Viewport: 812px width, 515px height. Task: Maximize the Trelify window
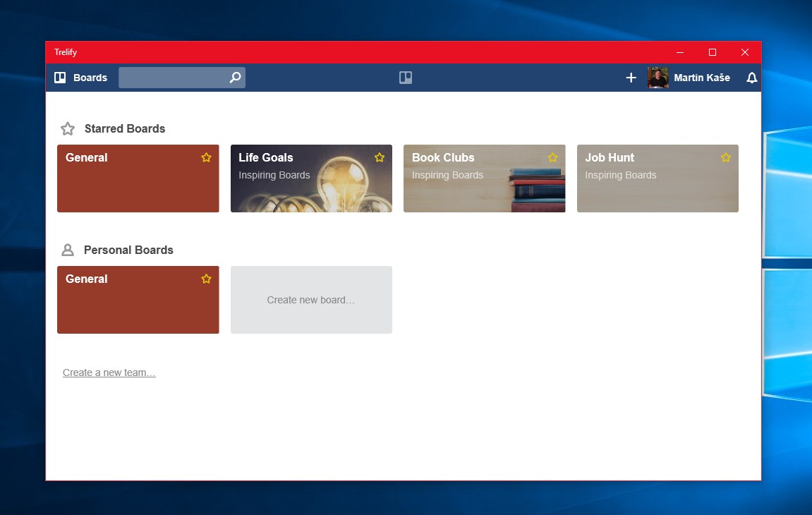(x=713, y=52)
